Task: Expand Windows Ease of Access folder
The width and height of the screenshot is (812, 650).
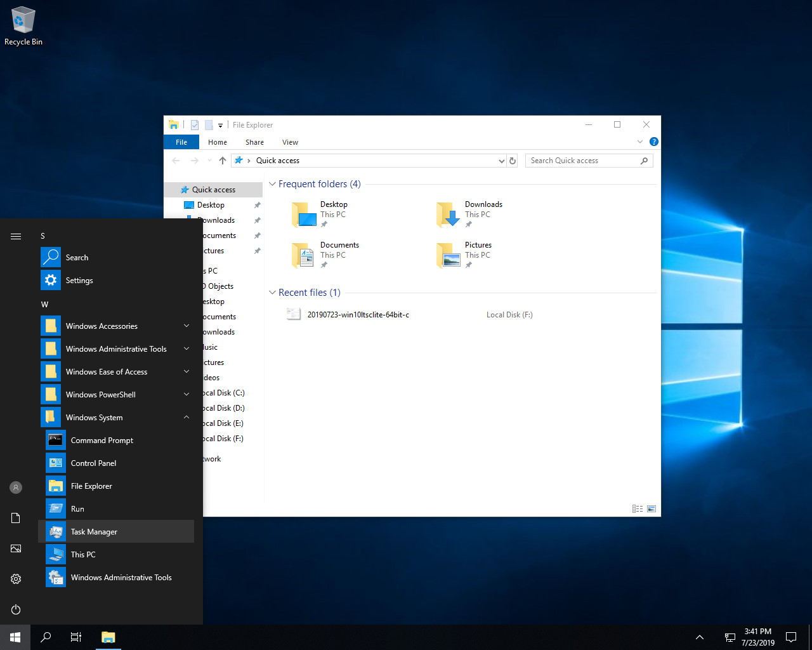Action: (116, 372)
